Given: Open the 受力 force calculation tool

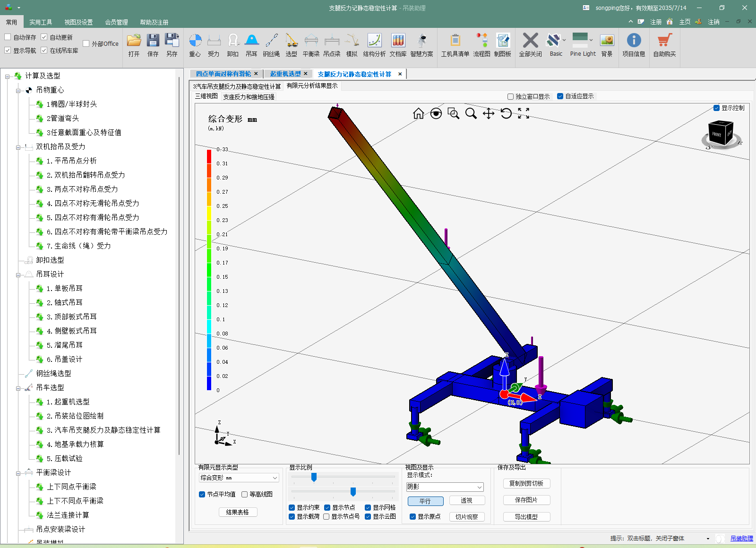Looking at the screenshot, I should pos(214,45).
